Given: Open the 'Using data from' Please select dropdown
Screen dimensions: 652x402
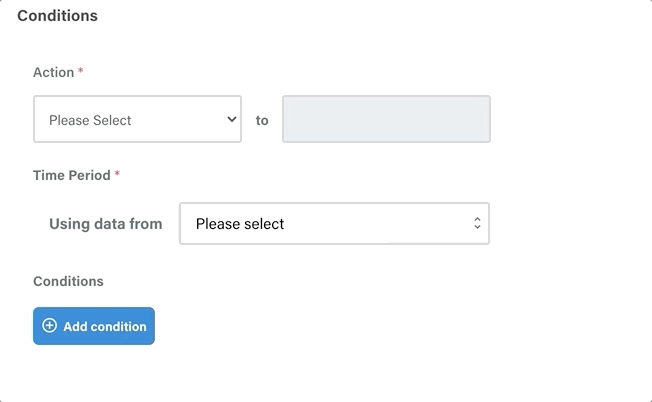Looking at the screenshot, I should coord(334,224).
